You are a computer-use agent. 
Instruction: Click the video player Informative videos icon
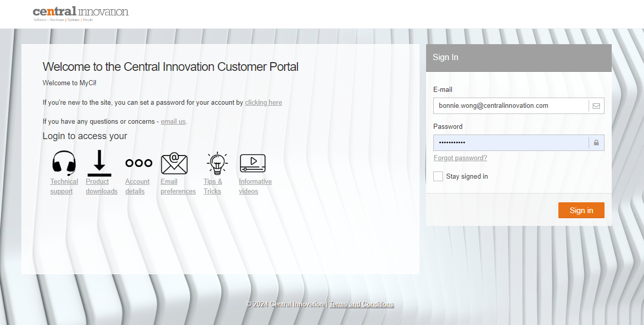click(253, 163)
